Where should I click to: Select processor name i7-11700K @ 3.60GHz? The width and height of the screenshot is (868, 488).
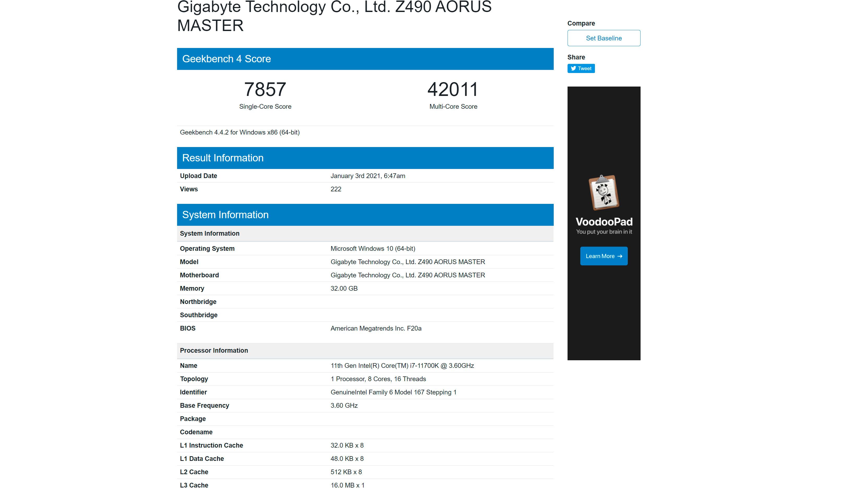pyautogui.click(x=402, y=366)
